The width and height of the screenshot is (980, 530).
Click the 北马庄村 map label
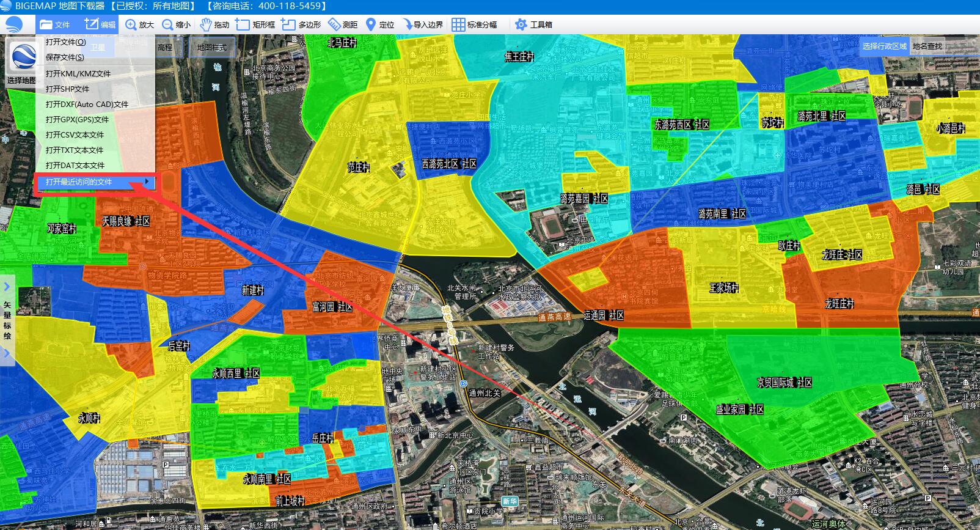(x=342, y=43)
